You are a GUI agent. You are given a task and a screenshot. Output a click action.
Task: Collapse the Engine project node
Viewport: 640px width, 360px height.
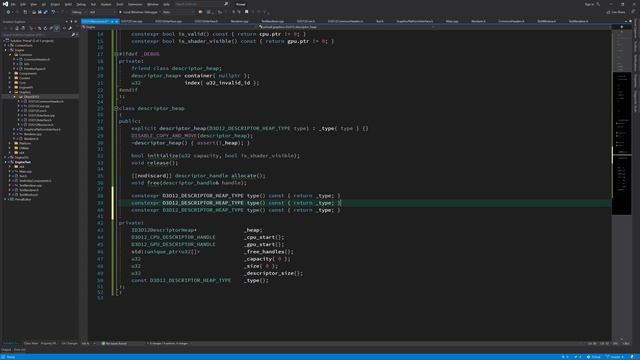coord(5,50)
